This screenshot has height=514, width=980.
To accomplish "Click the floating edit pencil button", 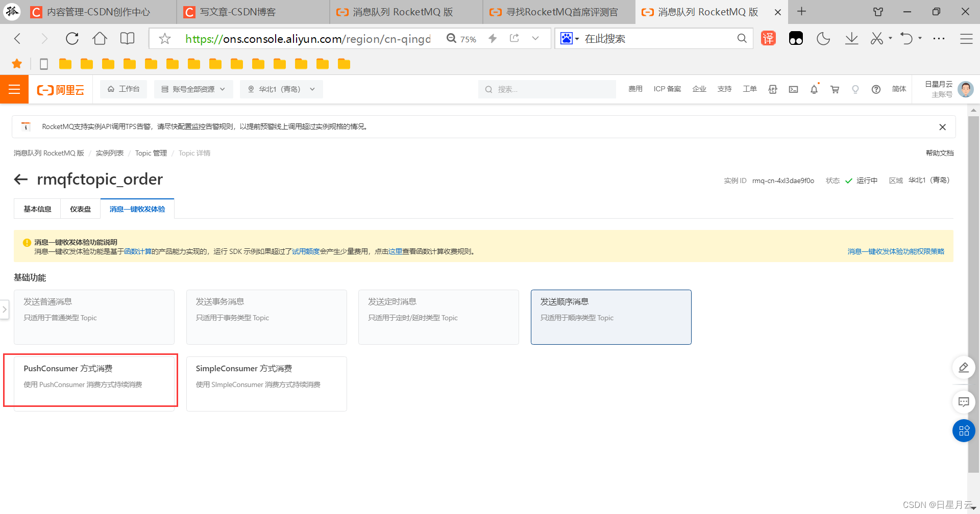I will (x=964, y=368).
